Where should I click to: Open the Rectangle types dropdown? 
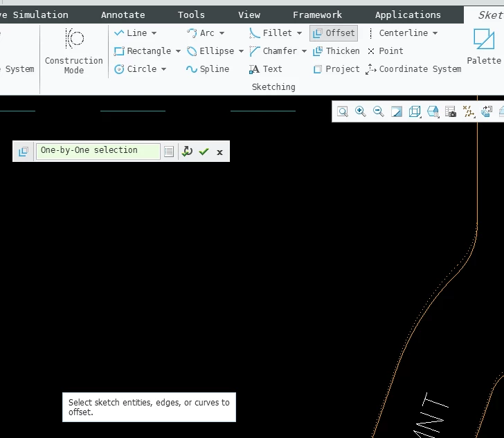178,51
